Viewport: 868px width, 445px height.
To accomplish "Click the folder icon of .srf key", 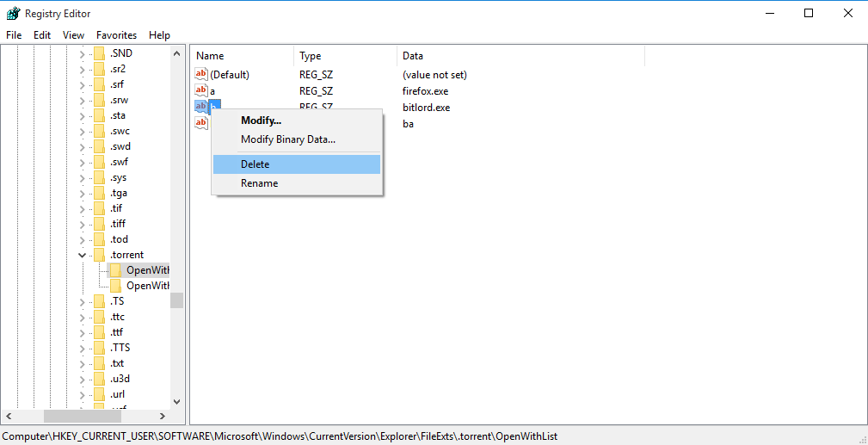I will pyautogui.click(x=99, y=85).
